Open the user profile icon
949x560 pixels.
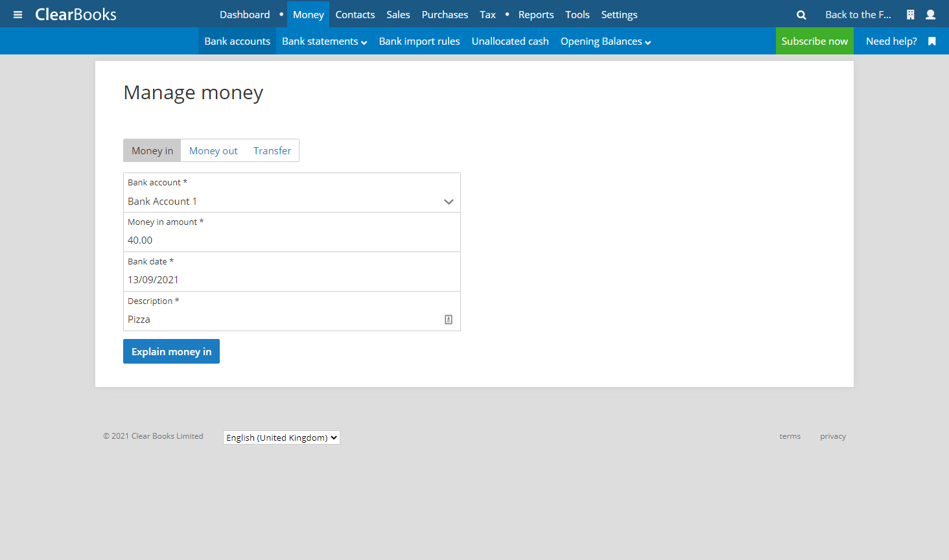(x=930, y=14)
